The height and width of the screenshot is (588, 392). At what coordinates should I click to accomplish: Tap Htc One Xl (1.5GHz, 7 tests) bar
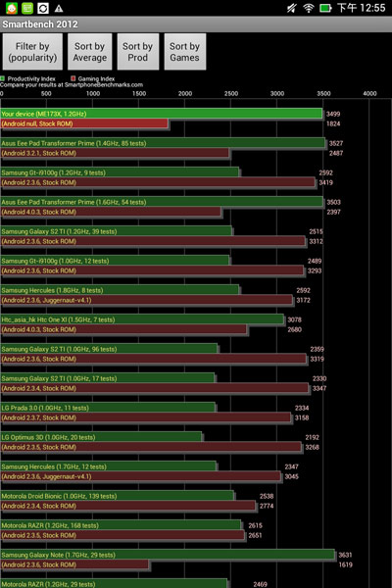click(x=142, y=319)
